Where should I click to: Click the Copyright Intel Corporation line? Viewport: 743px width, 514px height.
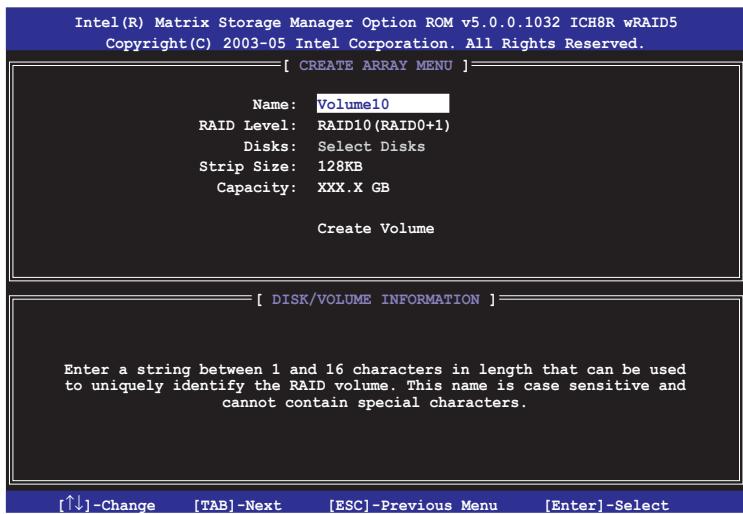pyautogui.click(x=375, y=44)
